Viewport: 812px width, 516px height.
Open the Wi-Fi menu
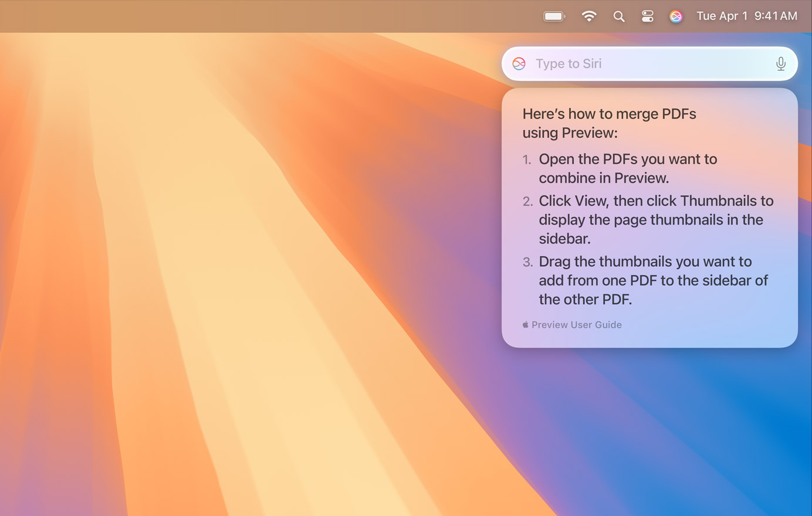pyautogui.click(x=589, y=16)
